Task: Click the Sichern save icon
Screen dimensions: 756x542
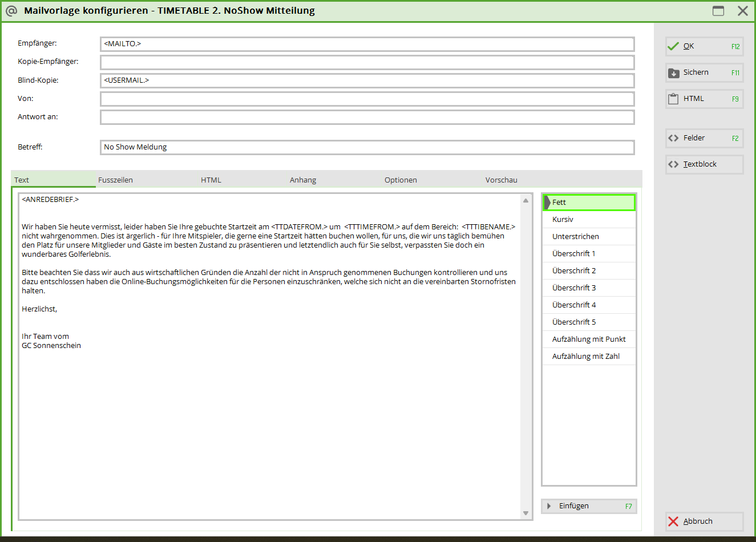Action: pos(673,72)
